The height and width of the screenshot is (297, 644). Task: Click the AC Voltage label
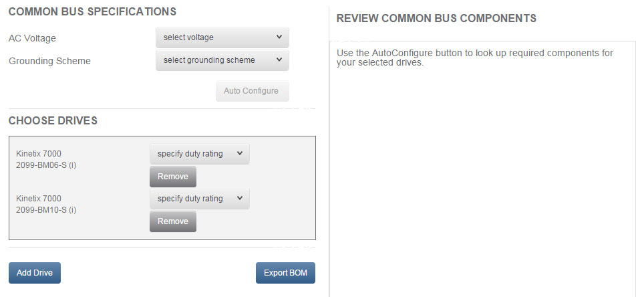click(32, 38)
